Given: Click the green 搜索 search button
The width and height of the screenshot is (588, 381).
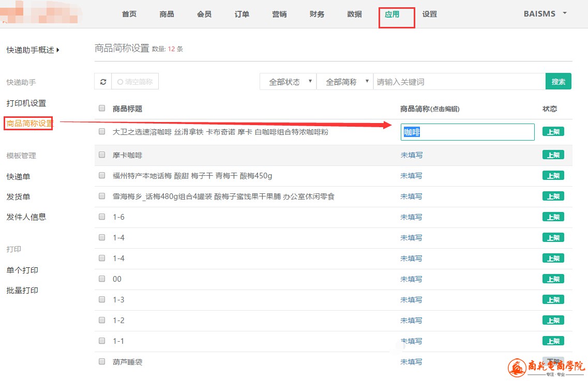Looking at the screenshot, I should [558, 82].
